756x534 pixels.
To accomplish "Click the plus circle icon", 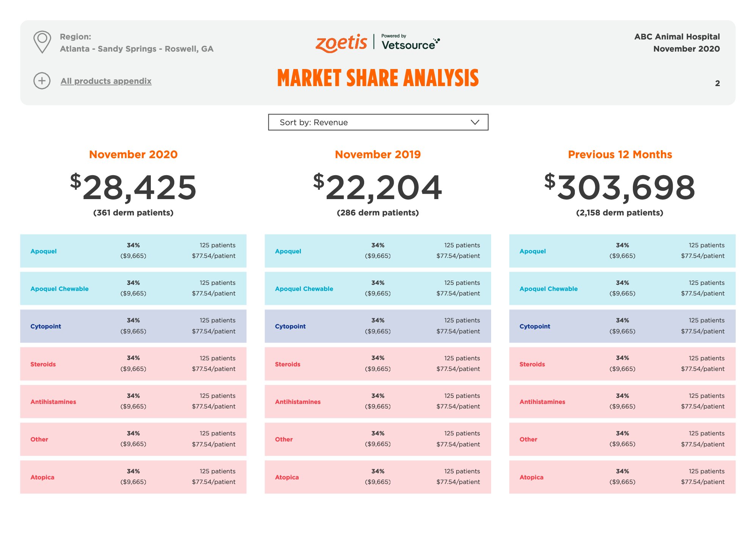I will pos(42,81).
